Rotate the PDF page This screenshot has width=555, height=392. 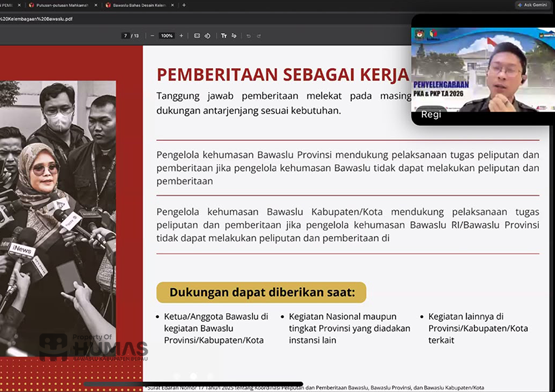coord(208,35)
